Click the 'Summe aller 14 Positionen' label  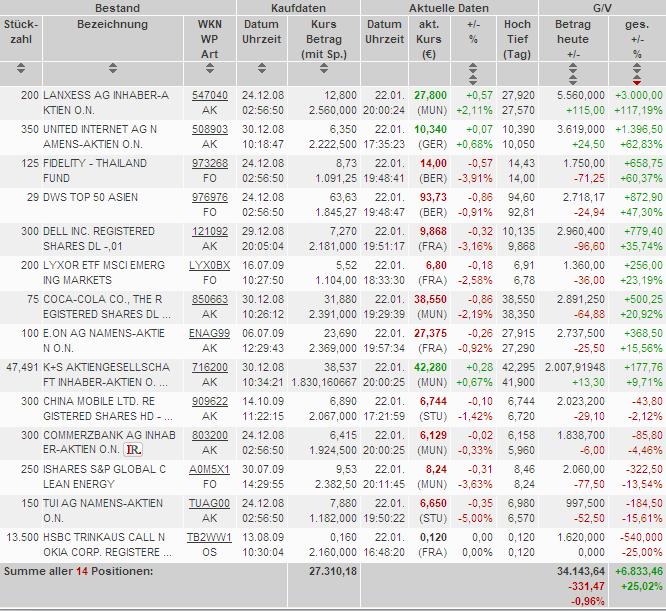[x=79, y=571]
